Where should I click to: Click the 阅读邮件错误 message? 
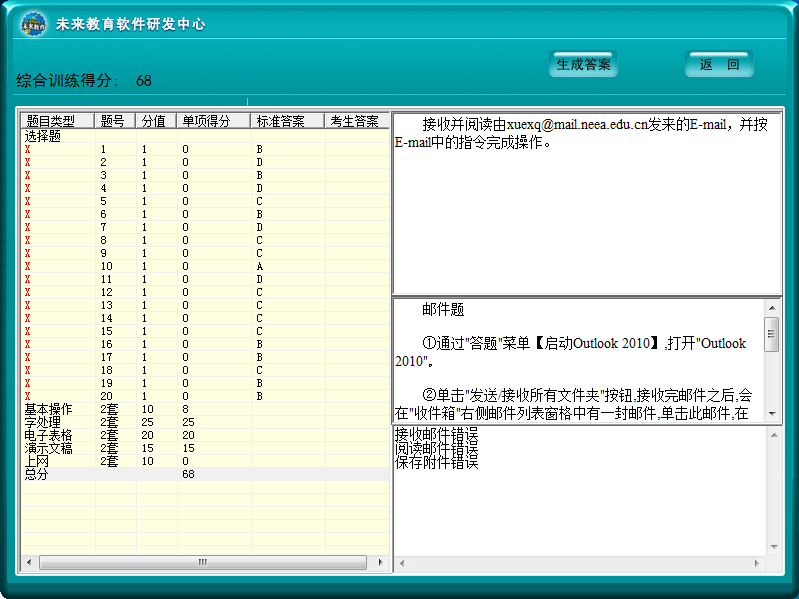[x=437, y=448]
